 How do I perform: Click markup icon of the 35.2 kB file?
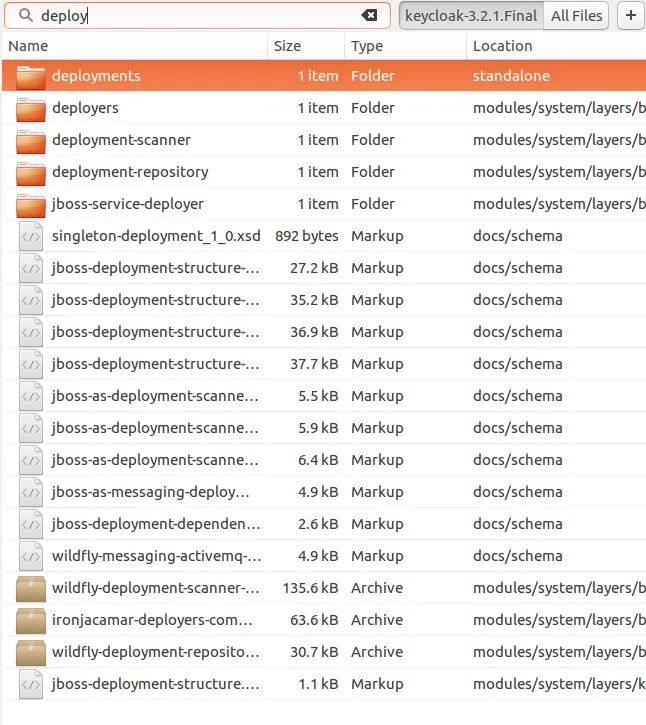(x=31, y=301)
